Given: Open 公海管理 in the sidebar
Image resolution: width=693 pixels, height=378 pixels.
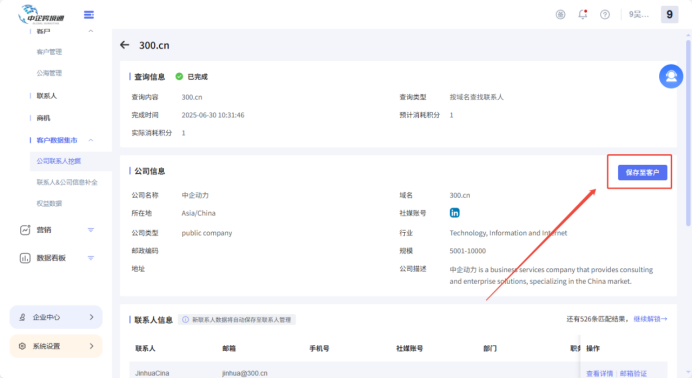Looking at the screenshot, I should pyautogui.click(x=49, y=73).
